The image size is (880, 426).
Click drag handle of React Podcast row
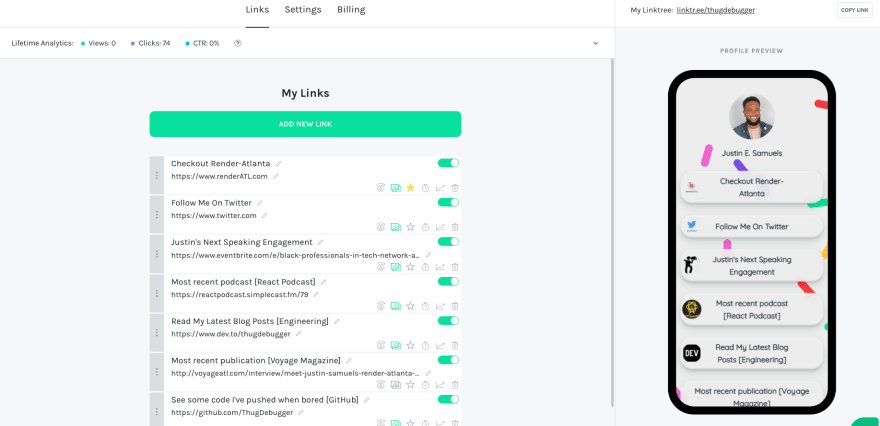click(157, 294)
